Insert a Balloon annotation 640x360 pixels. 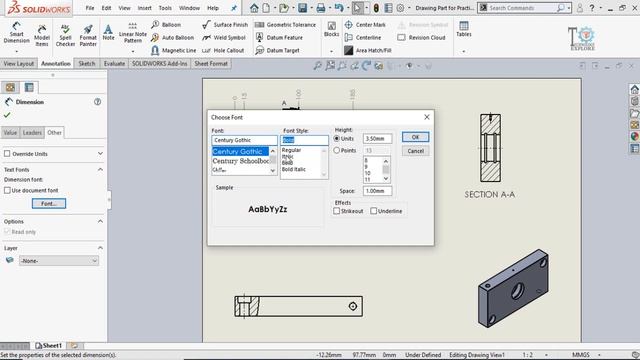coord(166,25)
